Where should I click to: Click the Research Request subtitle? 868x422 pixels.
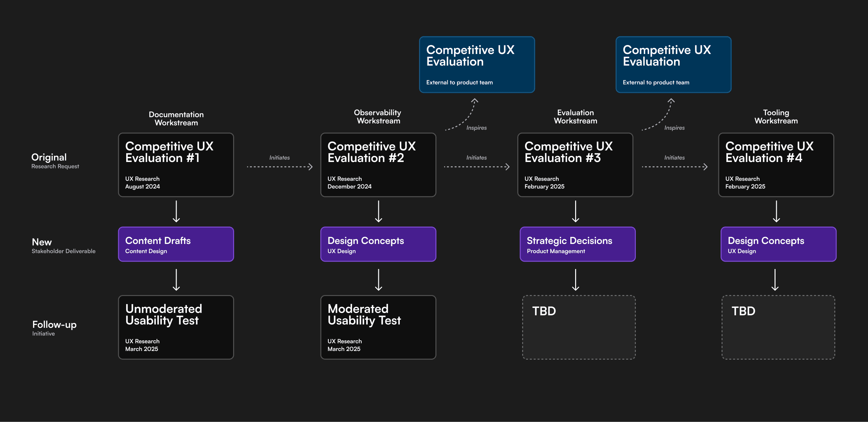tap(55, 166)
